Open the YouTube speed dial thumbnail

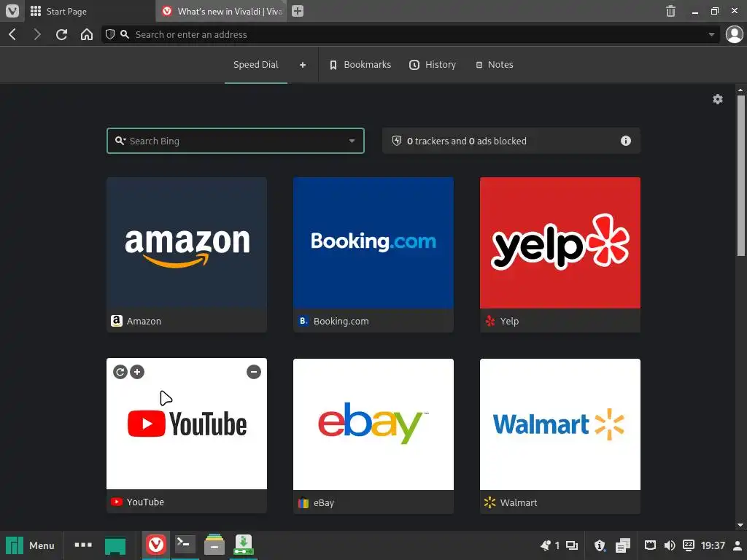[187, 424]
